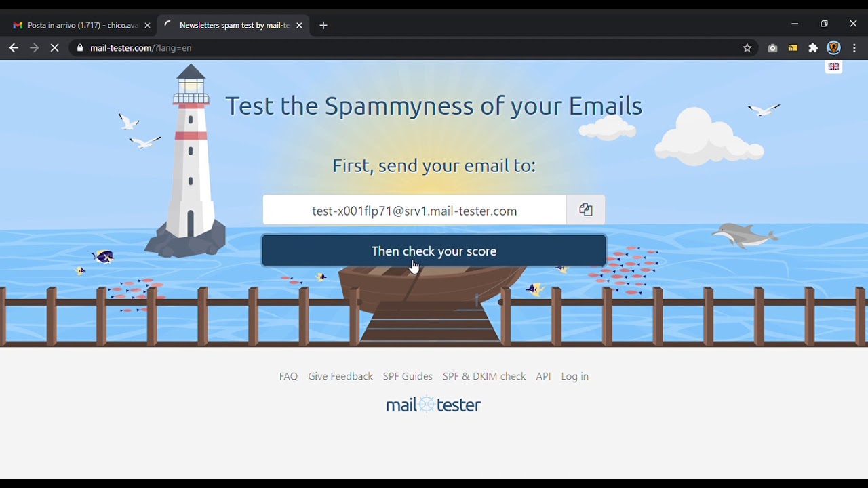Open the camera screenshot extension

tap(772, 48)
